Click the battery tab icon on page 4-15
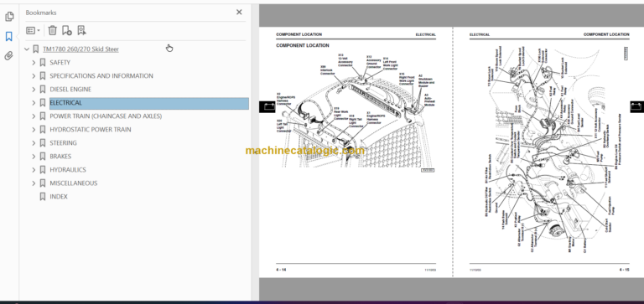This screenshot has width=644, height=304. [x=637, y=107]
